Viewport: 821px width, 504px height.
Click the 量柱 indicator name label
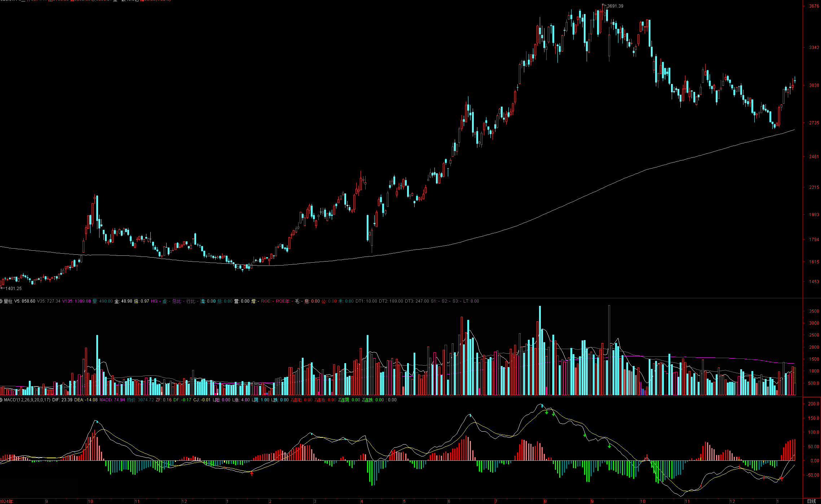pyautogui.click(x=8, y=301)
